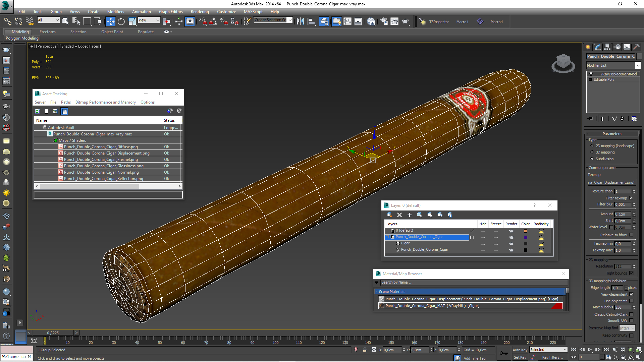
Task: Select Subdivision radio option
Action: click(x=592, y=159)
